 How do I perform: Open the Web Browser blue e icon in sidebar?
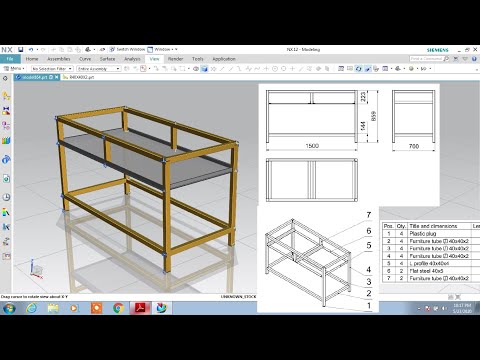[x=6, y=160]
